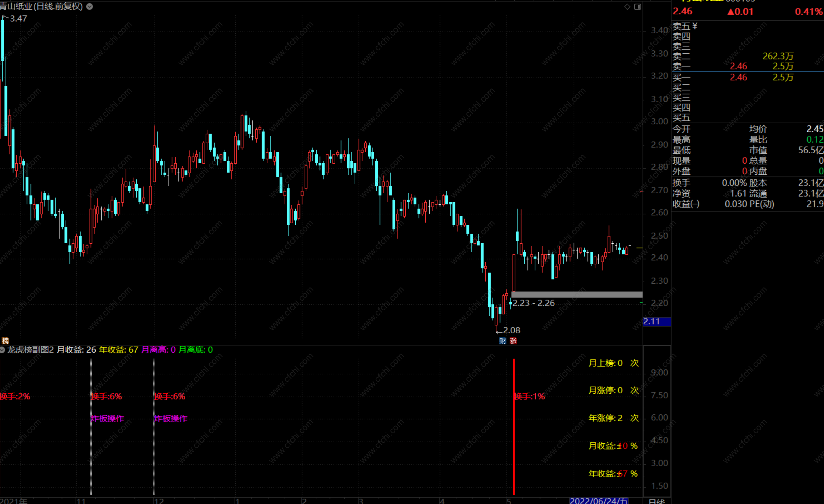Click the first magenta 炸板操作 label
This screenshot has height=504, width=824.
click(x=108, y=418)
